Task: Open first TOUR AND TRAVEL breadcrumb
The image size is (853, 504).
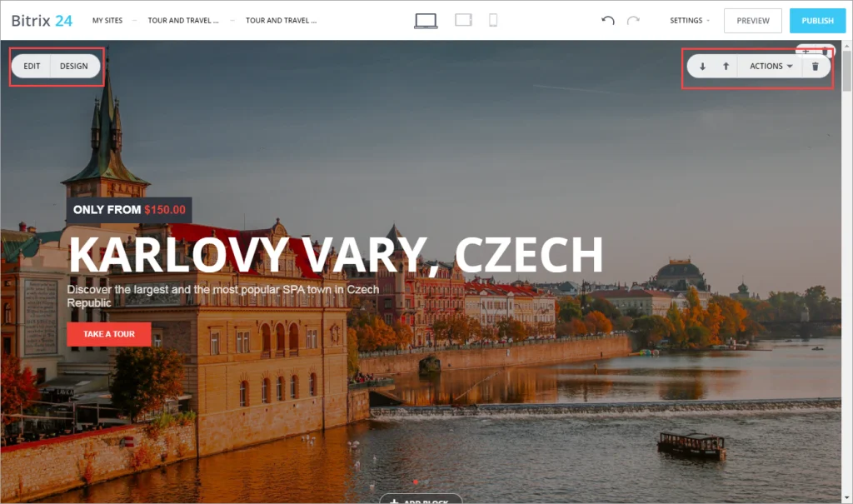Action: click(x=183, y=21)
